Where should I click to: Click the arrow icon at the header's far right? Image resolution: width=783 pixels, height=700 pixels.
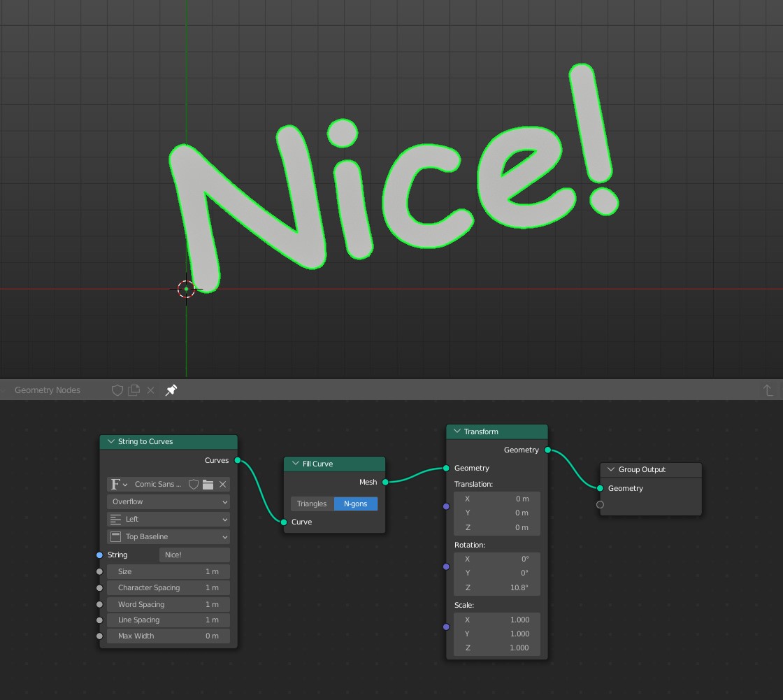(x=768, y=390)
